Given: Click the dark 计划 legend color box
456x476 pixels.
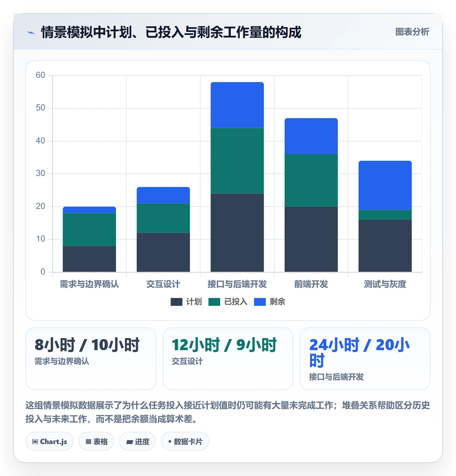Looking at the screenshot, I should tap(177, 302).
